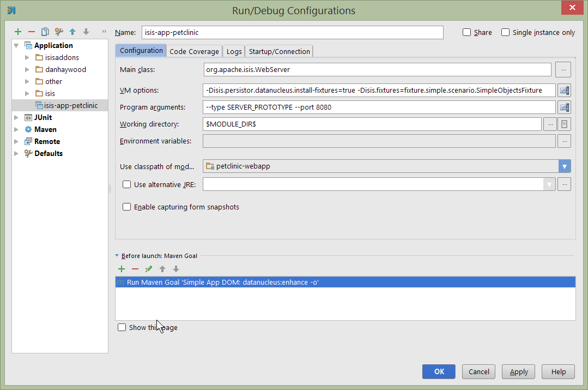This screenshot has width=588, height=390.
Task: Expand the VM options field editor icon
Action: [564, 91]
